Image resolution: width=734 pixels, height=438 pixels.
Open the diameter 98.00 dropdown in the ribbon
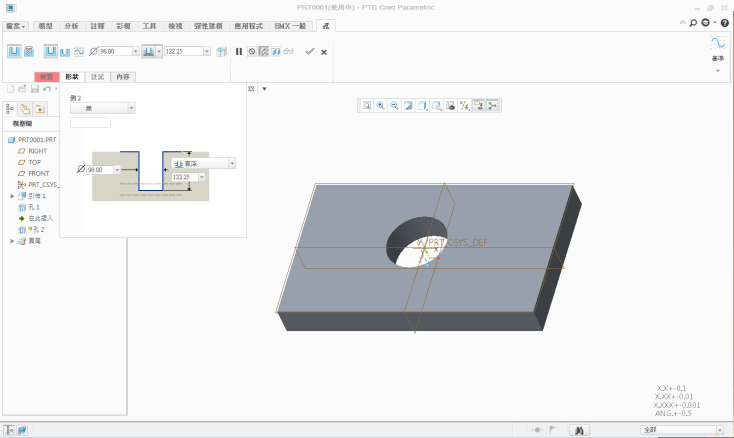[134, 51]
